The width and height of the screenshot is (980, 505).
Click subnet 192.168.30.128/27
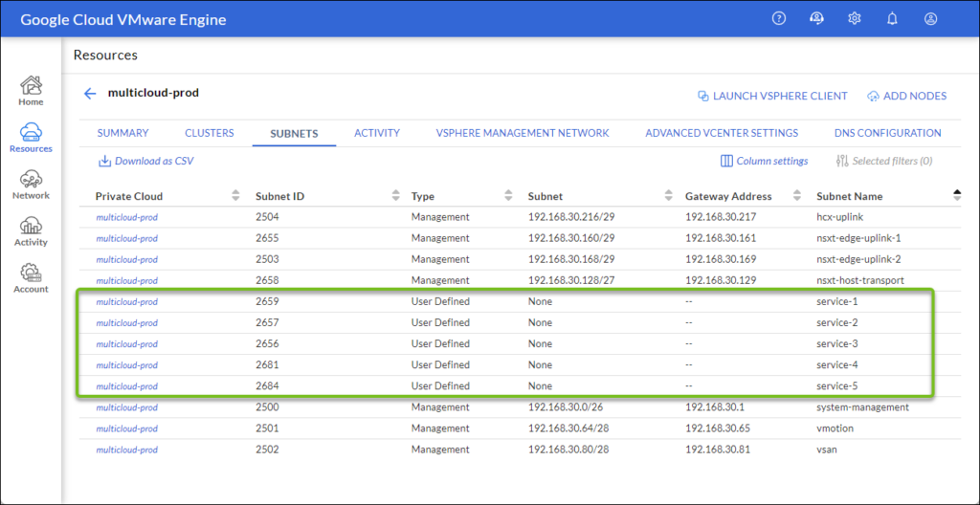click(x=572, y=280)
